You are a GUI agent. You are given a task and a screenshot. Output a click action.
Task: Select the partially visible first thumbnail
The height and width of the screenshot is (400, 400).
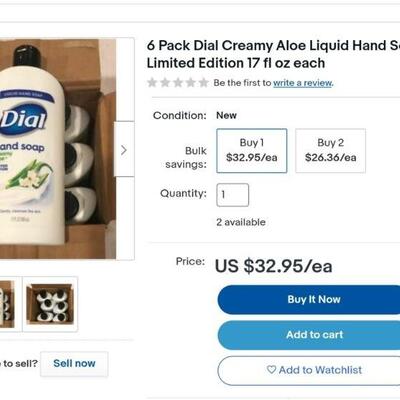tap(7, 304)
